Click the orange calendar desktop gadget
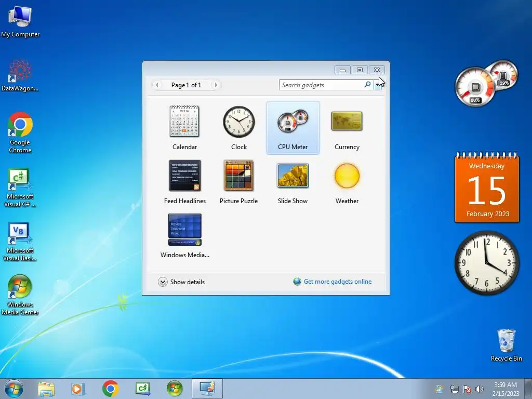Image resolution: width=532 pixels, height=399 pixels. (487, 187)
